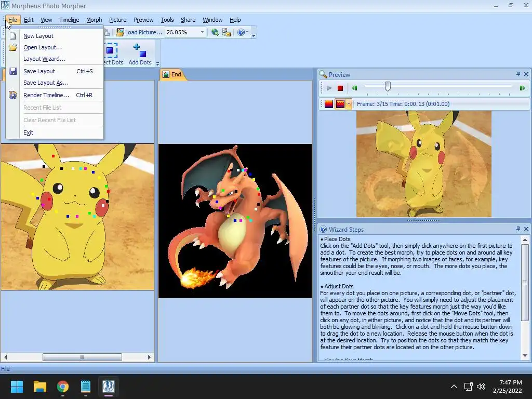Open the clock showing 7:47 PM

click(508, 387)
